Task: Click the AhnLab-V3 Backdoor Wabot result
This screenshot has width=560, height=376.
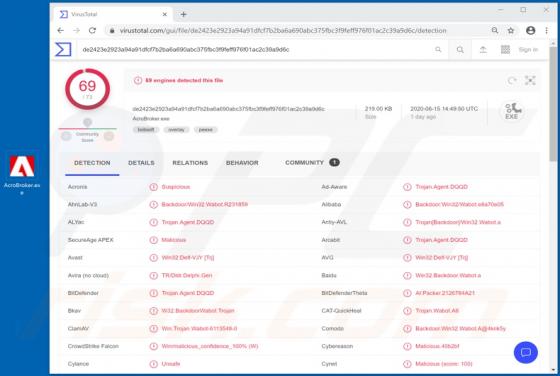Action: point(204,205)
